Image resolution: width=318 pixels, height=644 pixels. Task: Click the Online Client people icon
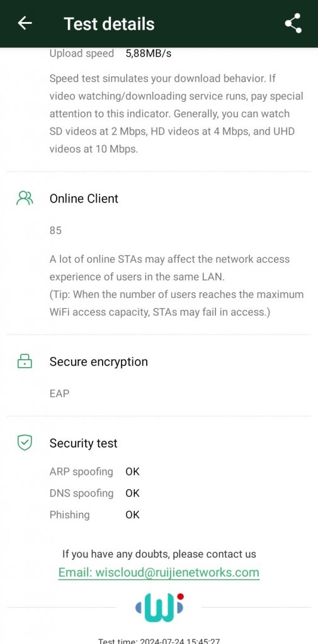tap(25, 198)
